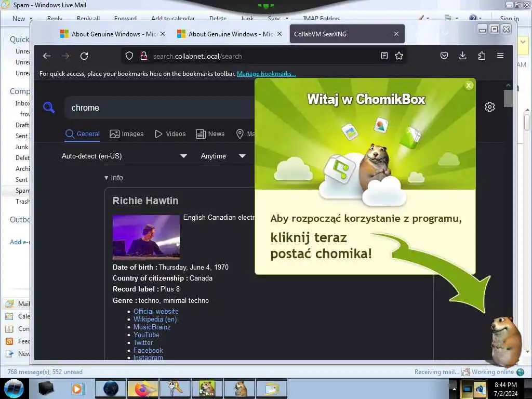The image size is (532, 399).
Task: Open Richie Hawtin's Official website link
Action: 156,311
